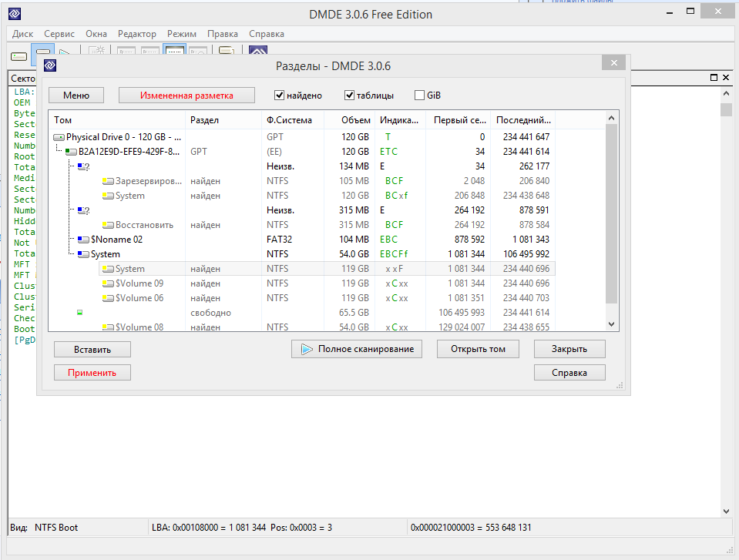739x560 pixels.
Task: Click the question-mark icon of the 134 MB volume
Action: click(83, 166)
